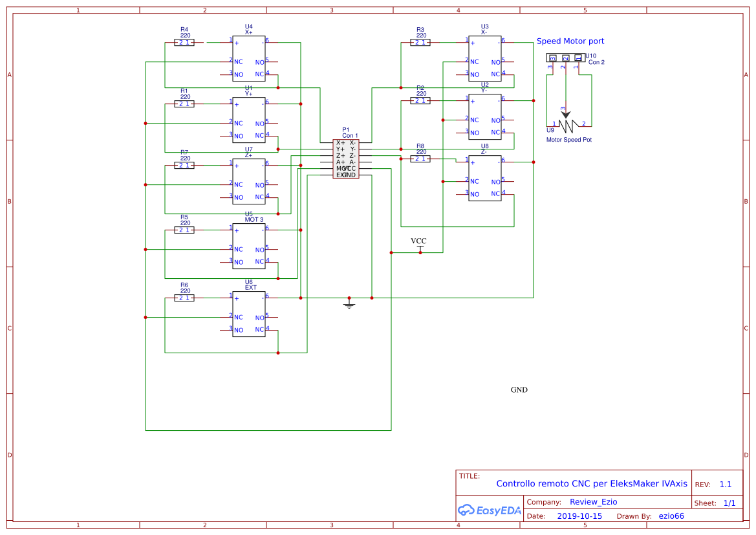756x535 pixels.
Task: Select the U5 MOT 3 component symbol
Action: tap(249, 246)
